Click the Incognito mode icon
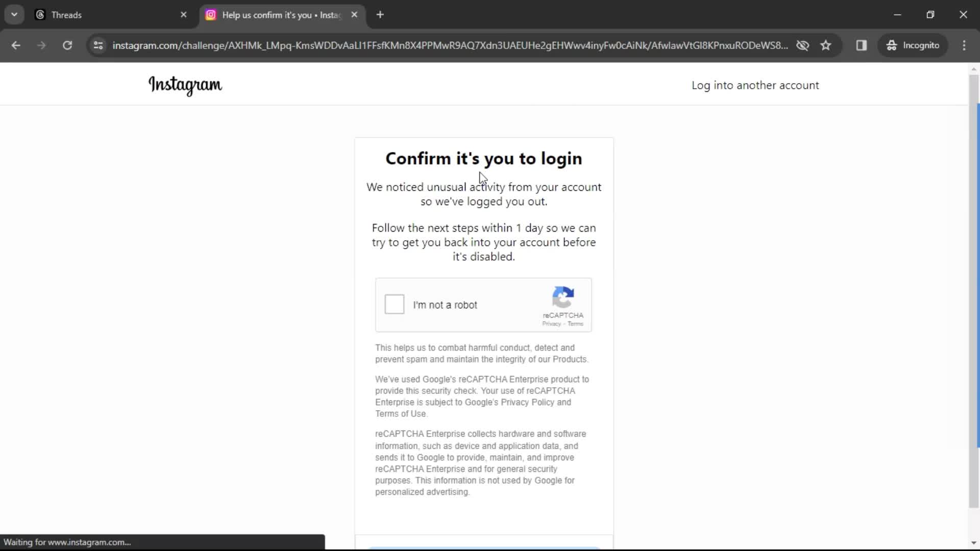This screenshot has width=980, height=551. (x=892, y=45)
